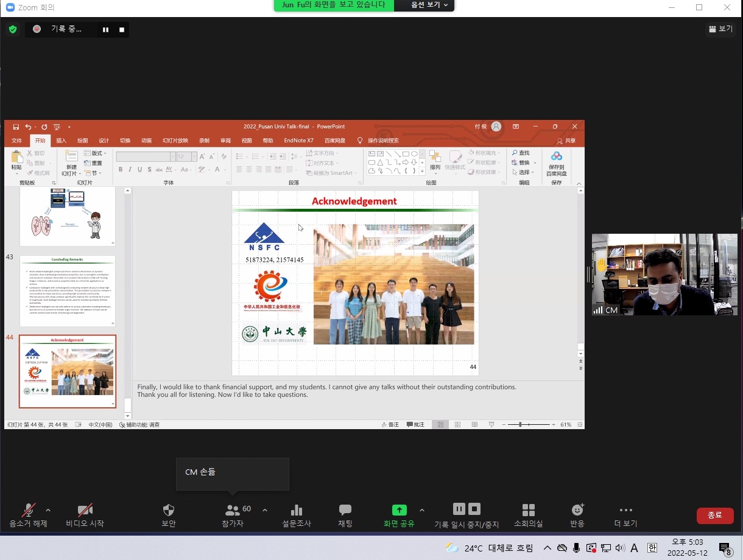Click the green encryption shield icon
Image resolution: width=743 pixels, height=560 pixels.
tap(13, 29)
